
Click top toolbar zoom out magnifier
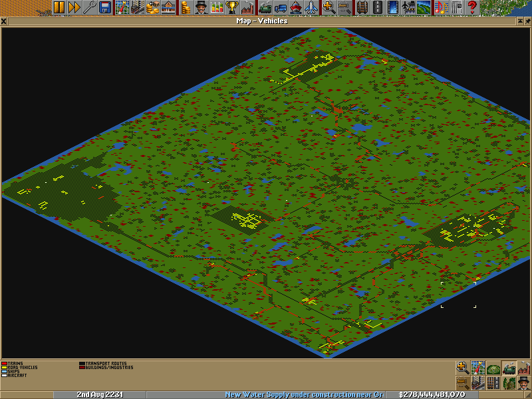(344, 7)
